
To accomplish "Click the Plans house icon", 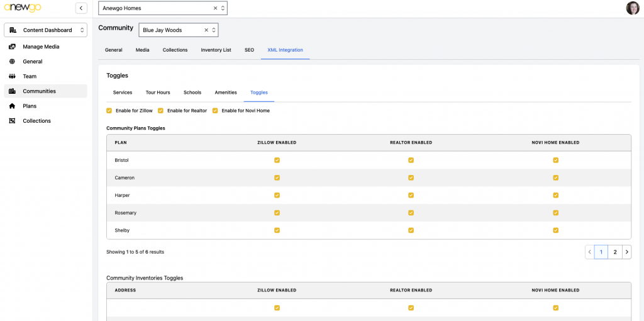I will [x=13, y=106].
